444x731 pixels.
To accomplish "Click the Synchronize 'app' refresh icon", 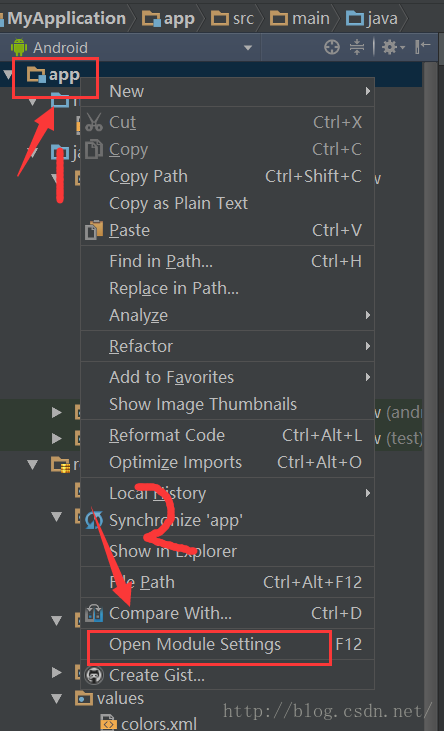I will [94, 520].
